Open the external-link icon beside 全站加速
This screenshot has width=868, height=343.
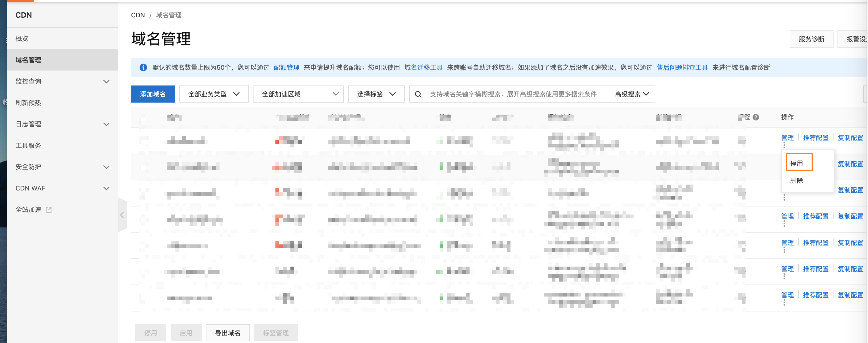(49, 210)
